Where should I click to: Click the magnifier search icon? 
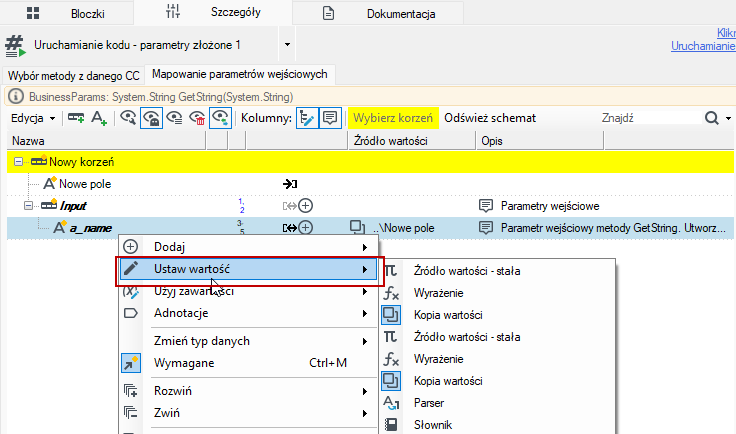point(712,118)
